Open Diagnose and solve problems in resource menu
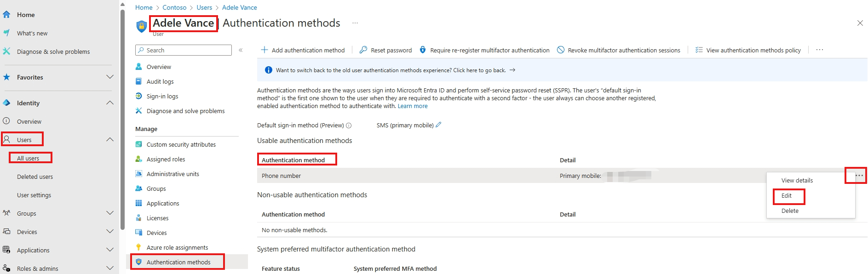The height and width of the screenshot is (274, 868). 185,111
